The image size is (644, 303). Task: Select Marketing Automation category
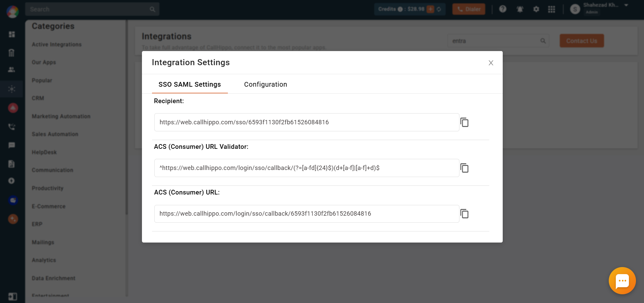[61, 116]
